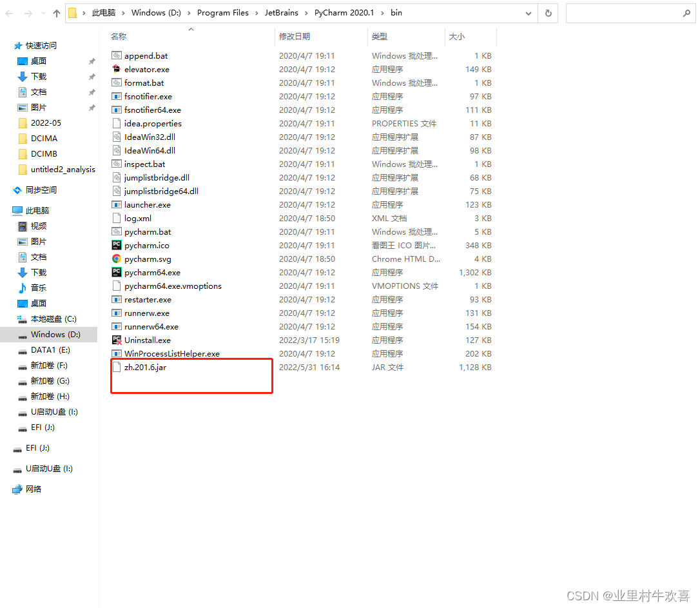Viewport: 700px width, 608px height.
Task: Select the fsnotifier64.exe file name
Action: click(x=153, y=110)
